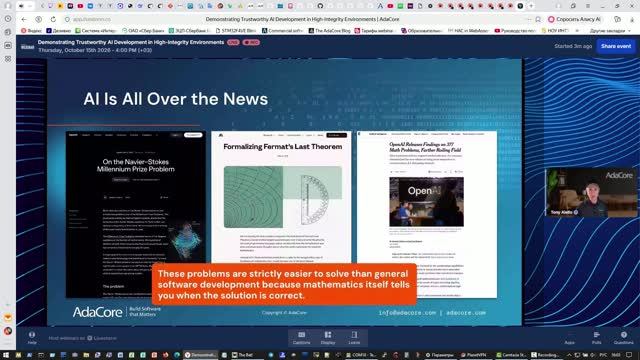Open the Questions panel
This screenshot has width=640, height=360.
pyautogui.click(x=624, y=338)
